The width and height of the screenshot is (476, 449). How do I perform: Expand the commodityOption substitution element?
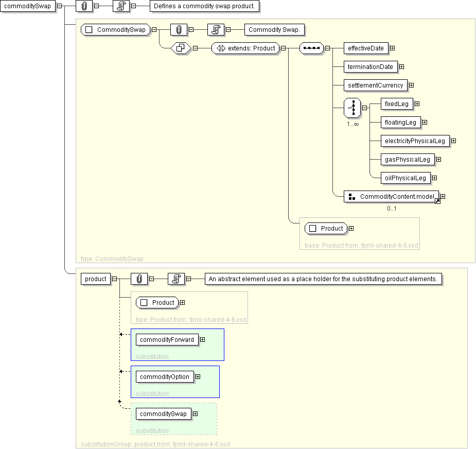click(198, 377)
